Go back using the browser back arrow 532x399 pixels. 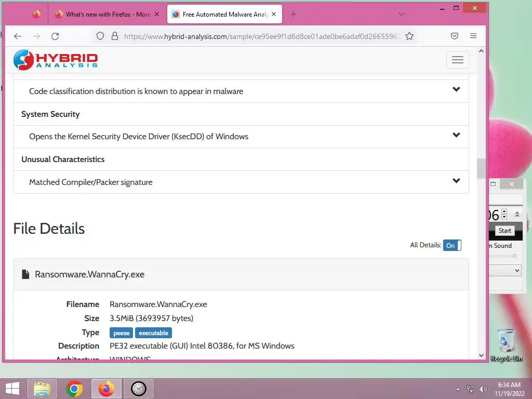point(18,36)
